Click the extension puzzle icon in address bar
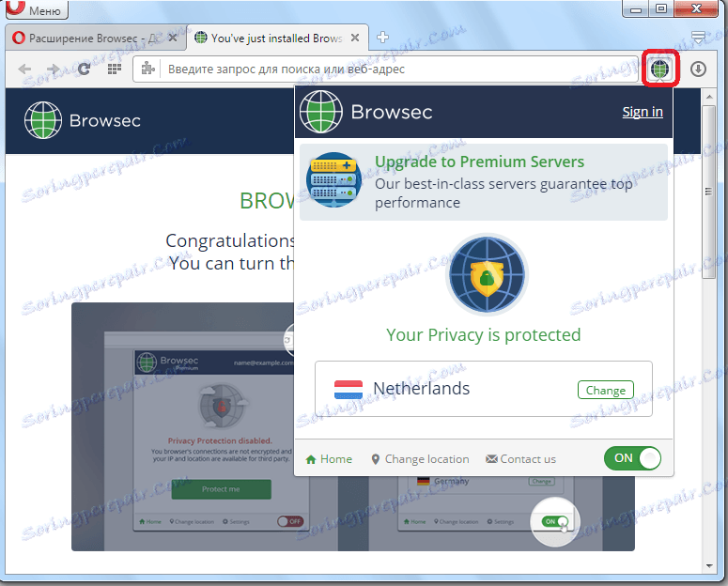This screenshot has height=586, width=728. [x=148, y=69]
